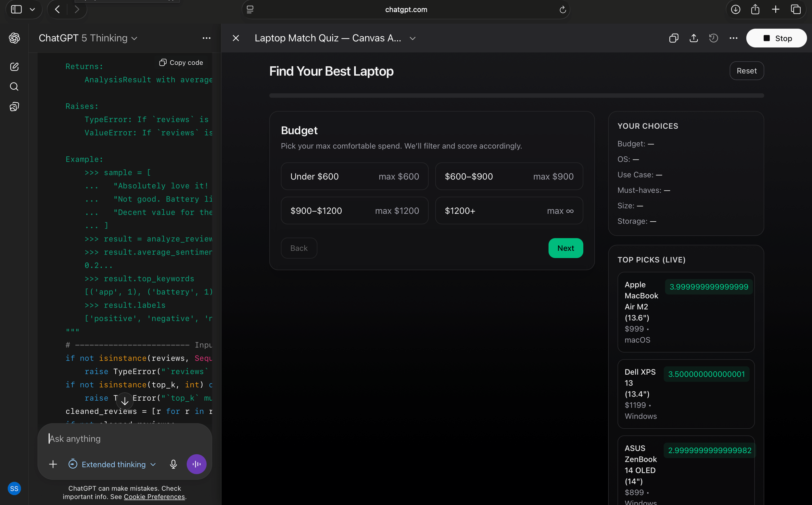Image resolution: width=812 pixels, height=505 pixels.
Task: Open the canvas three-dots more menu
Action: (733, 38)
